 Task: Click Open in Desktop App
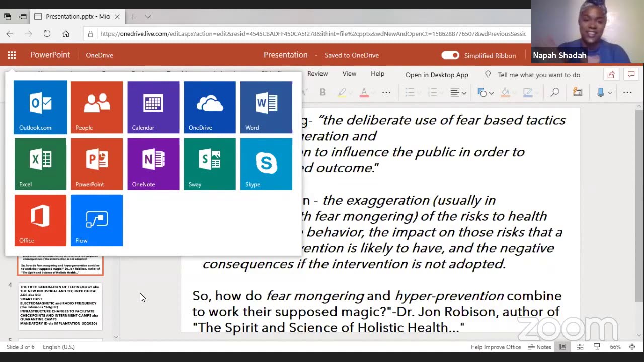coord(437,75)
